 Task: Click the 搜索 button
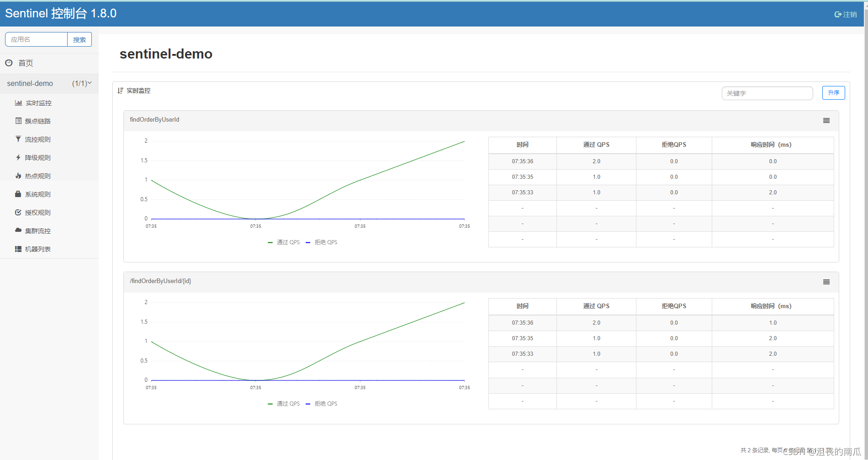click(x=79, y=39)
